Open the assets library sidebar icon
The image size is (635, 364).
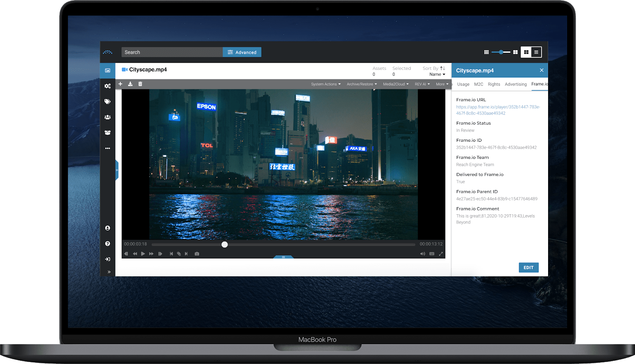pyautogui.click(x=108, y=70)
